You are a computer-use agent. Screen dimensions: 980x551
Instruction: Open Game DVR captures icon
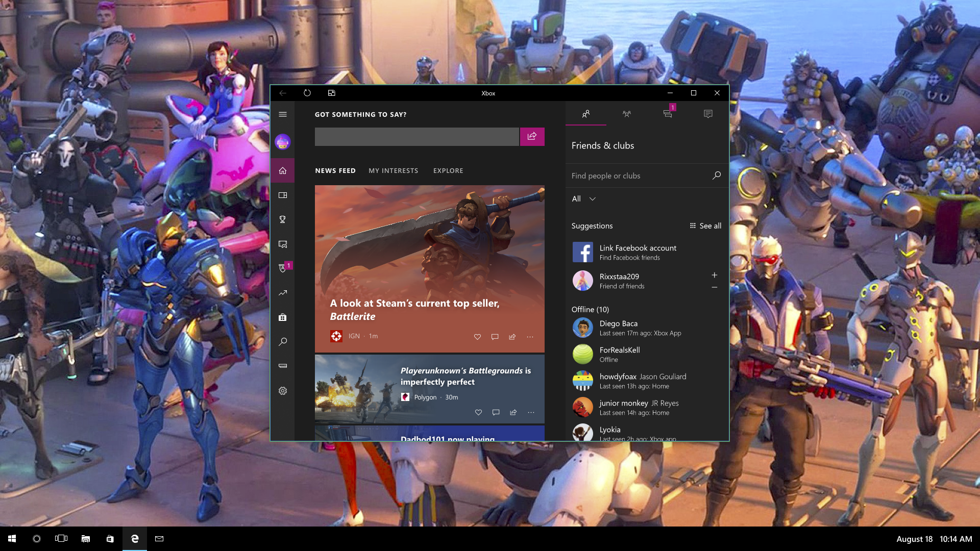(283, 244)
